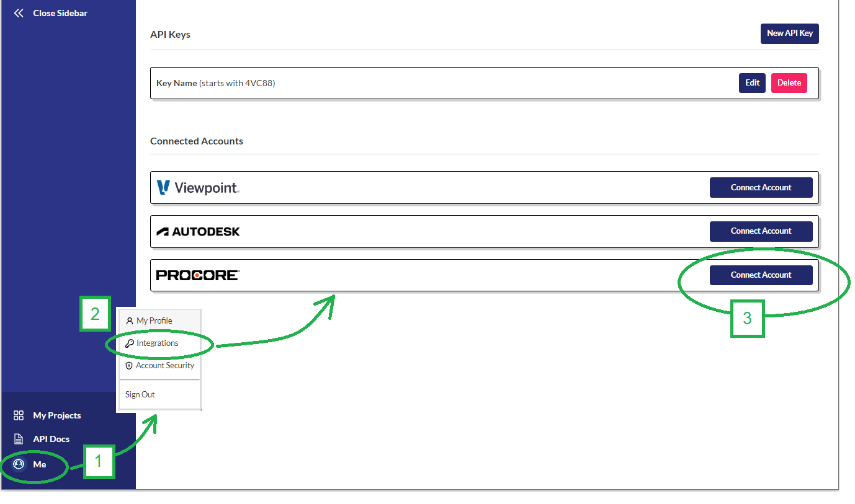Click the Me user avatar icon
The height and width of the screenshot is (504, 855).
(19, 464)
